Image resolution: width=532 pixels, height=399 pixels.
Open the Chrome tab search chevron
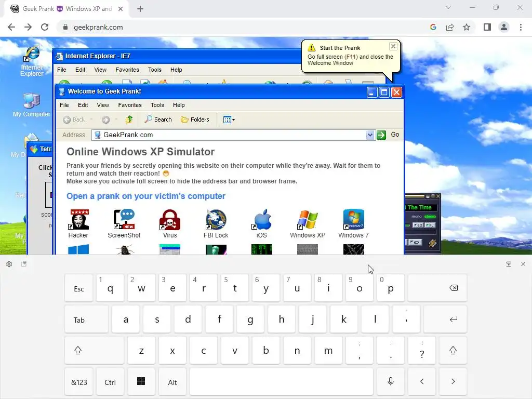tap(448, 7)
